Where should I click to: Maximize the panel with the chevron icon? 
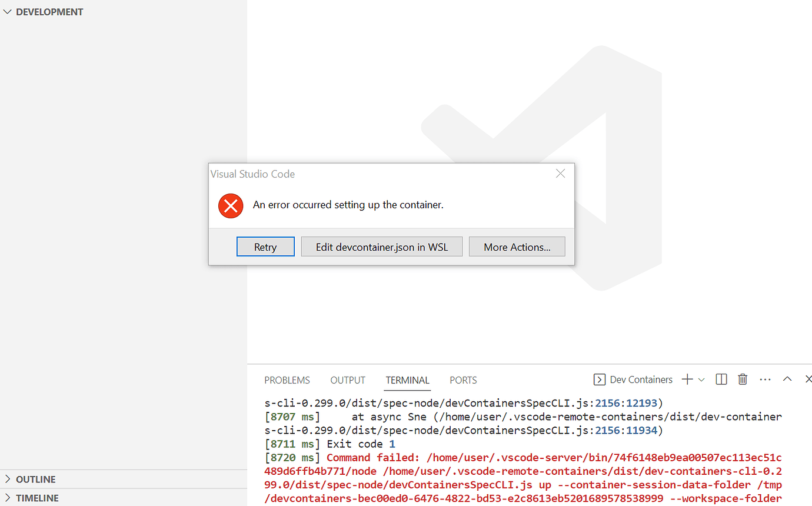pyautogui.click(x=787, y=379)
